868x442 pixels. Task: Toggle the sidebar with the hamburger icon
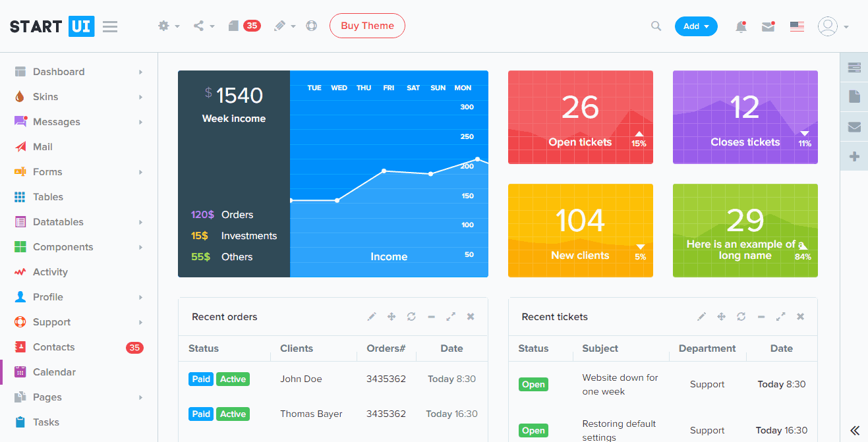109,26
